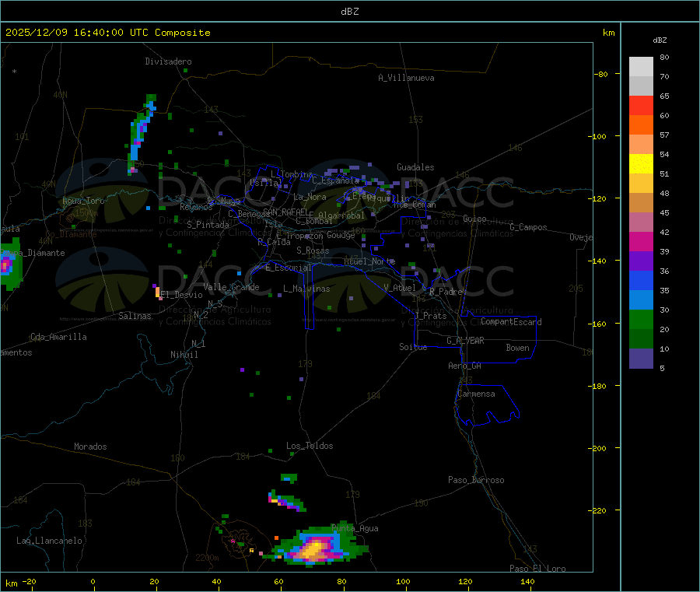Click the '0' km bottom axis label

pyautogui.click(x=93, y=581)
